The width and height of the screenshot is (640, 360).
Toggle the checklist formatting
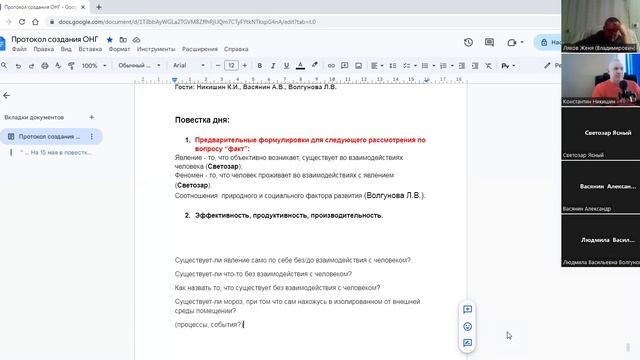click(x=407, y=66)
